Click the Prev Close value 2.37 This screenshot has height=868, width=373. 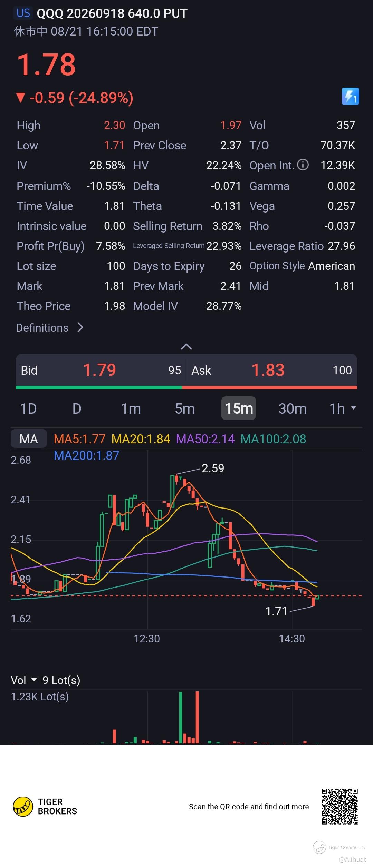click(231, 145)
